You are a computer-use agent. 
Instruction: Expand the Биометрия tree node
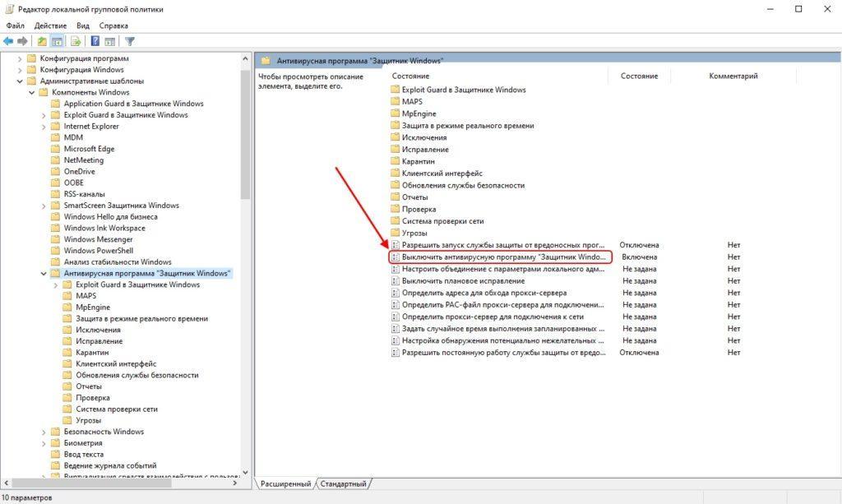click(x=44, y=443)
